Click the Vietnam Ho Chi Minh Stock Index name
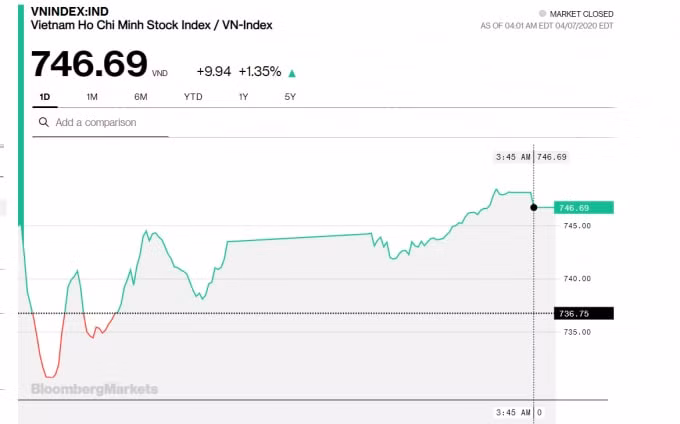Viewport: 680px width, 424px height. [x=121, y=25]
